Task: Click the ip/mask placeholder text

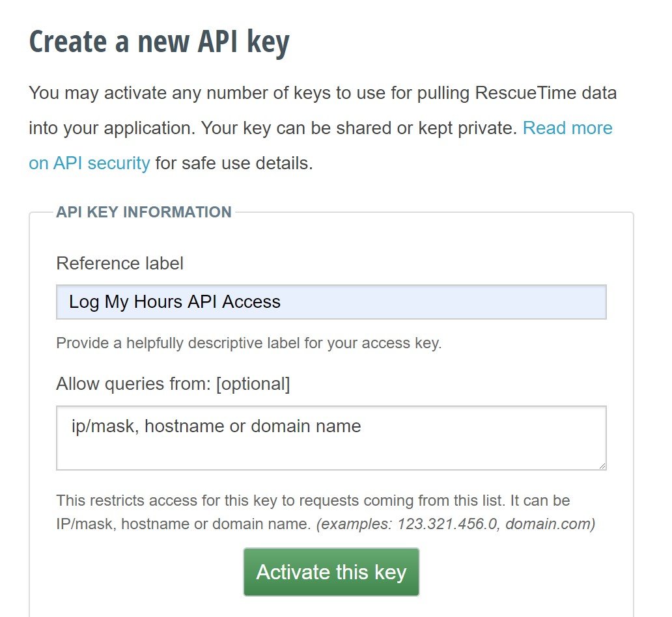Action: click(216, 426)
